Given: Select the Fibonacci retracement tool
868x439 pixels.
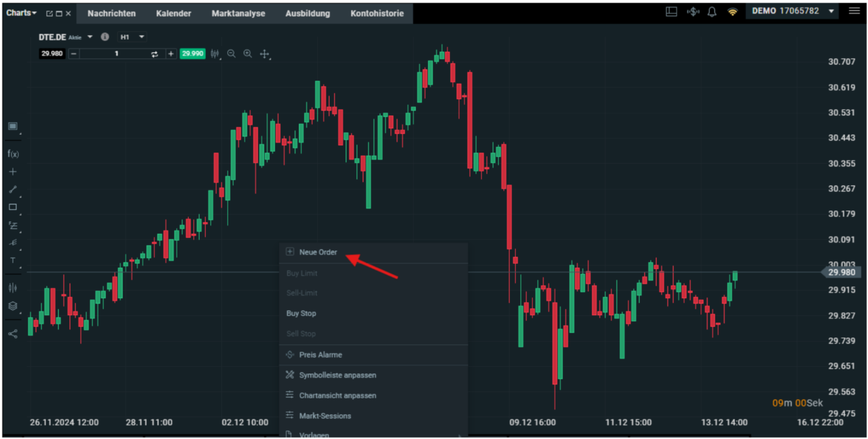Looking at the screenshot, I should click(x=13, y=225).
